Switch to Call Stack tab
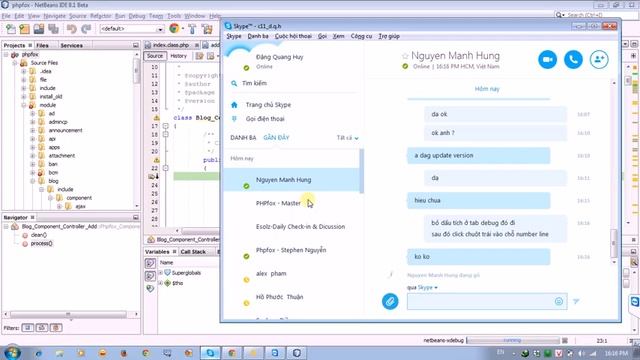This screenshot has width=640, height=360. tap(193, 252)
